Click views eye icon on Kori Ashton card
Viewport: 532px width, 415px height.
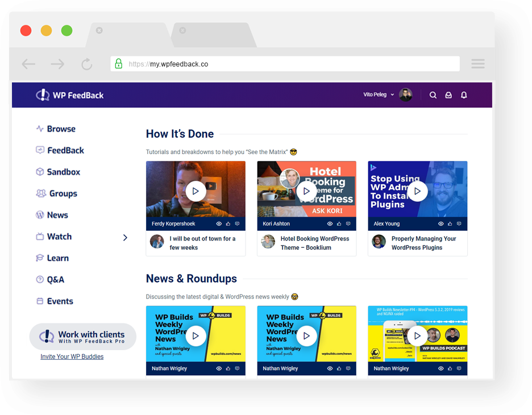[330, 223]
